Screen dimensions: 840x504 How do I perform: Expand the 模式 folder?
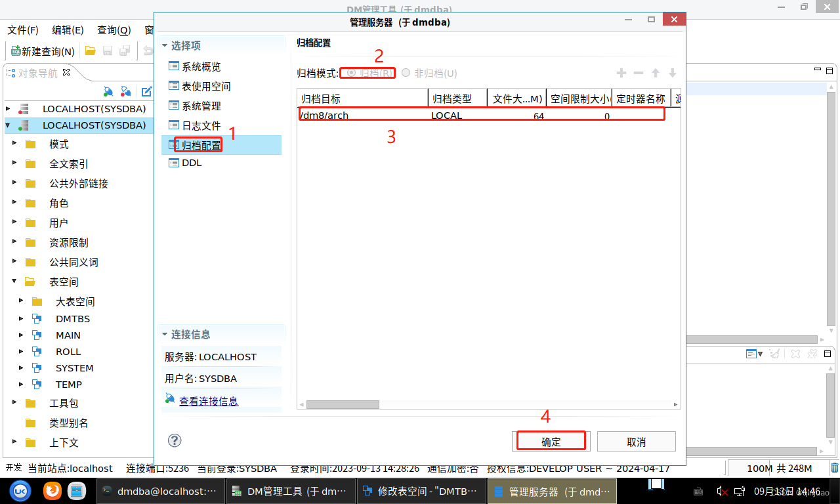14,144
